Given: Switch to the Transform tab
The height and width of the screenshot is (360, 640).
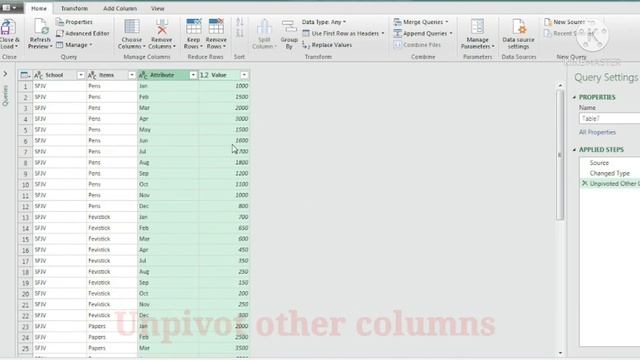Looking at the screenshot, I should click(74, 8).
